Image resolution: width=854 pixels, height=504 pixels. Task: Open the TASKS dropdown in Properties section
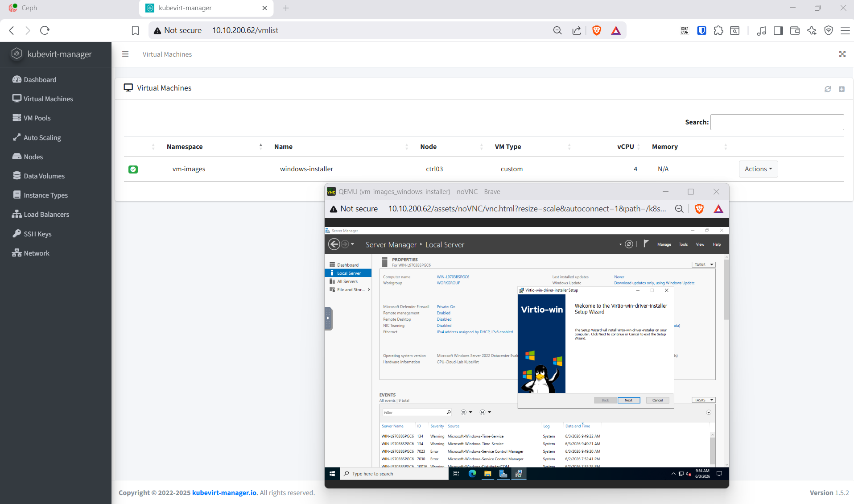coord(703,264)
